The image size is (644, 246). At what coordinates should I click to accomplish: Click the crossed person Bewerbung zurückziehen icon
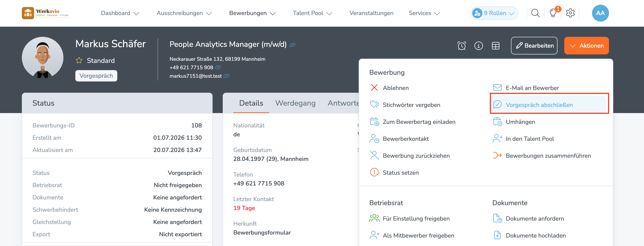pos(374,155)
